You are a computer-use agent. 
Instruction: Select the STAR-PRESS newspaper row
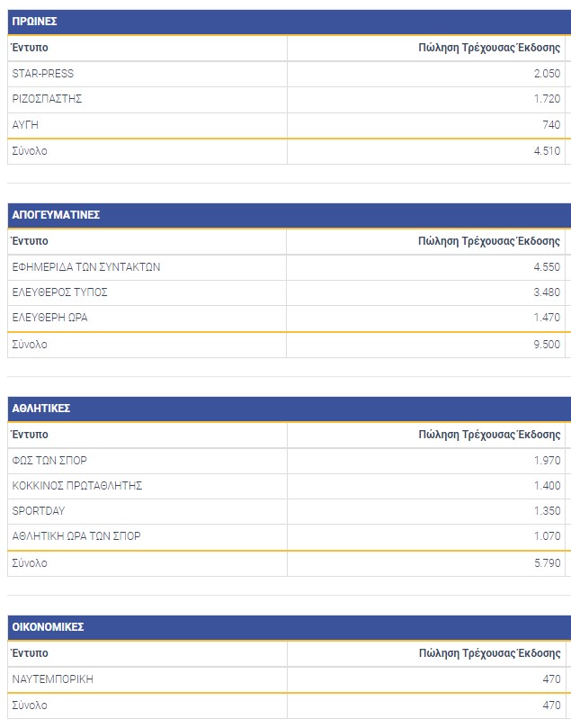pyautogui.click(x=43, y=74)
